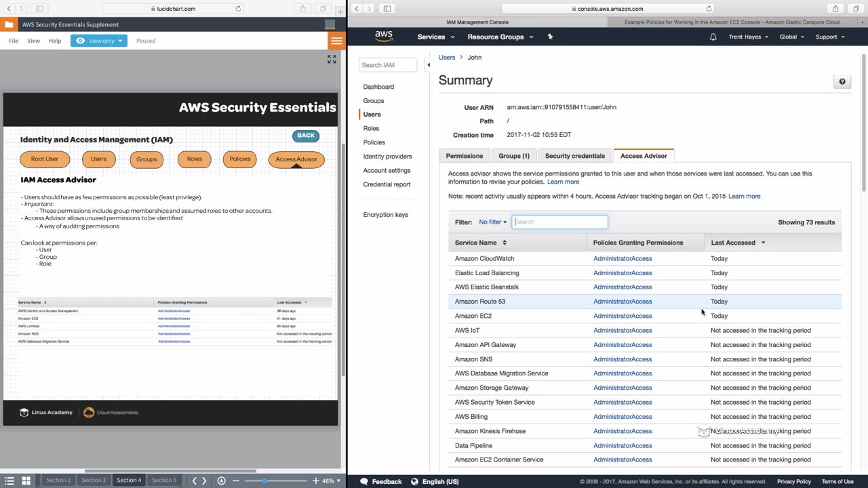
Task: Toggle Safari sidebar in AWS window
Action: click(387, 9)
